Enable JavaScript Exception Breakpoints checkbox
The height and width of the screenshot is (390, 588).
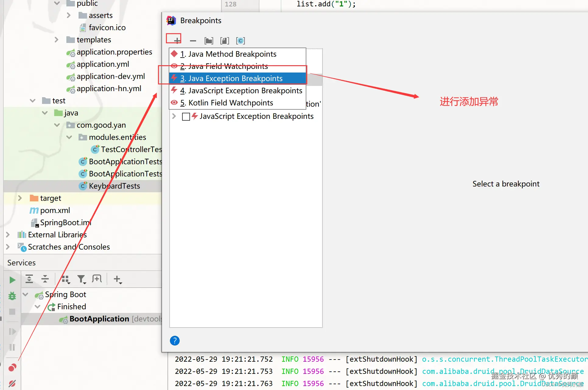(x=186, y=116)
